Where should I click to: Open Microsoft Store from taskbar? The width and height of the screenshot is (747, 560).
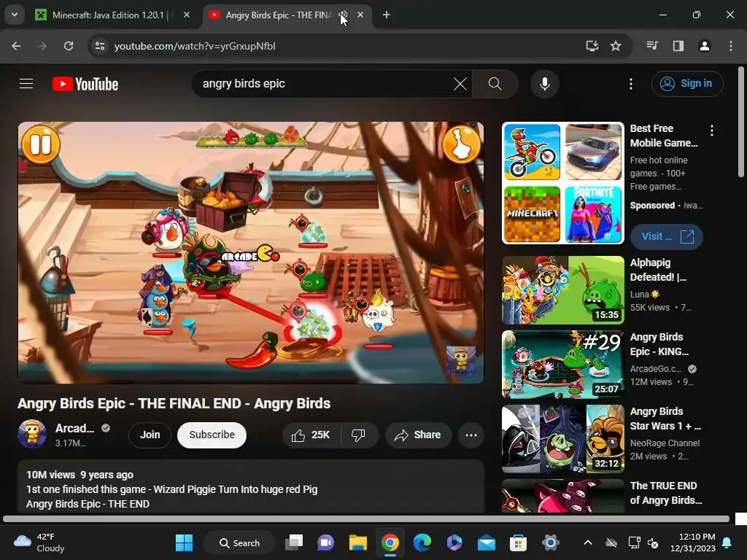point(518,542)
